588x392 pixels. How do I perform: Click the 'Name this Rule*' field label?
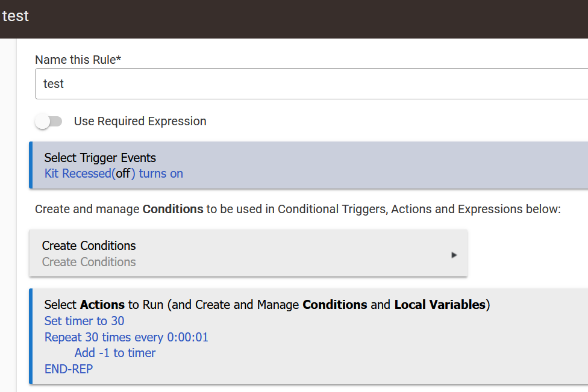click(x=78, y=60)
